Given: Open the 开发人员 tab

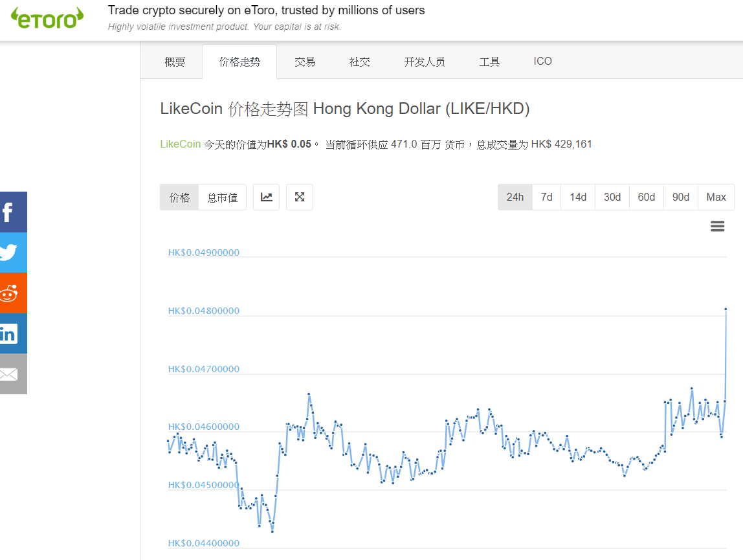Looking at the screenshot, I should pos(425,62).
